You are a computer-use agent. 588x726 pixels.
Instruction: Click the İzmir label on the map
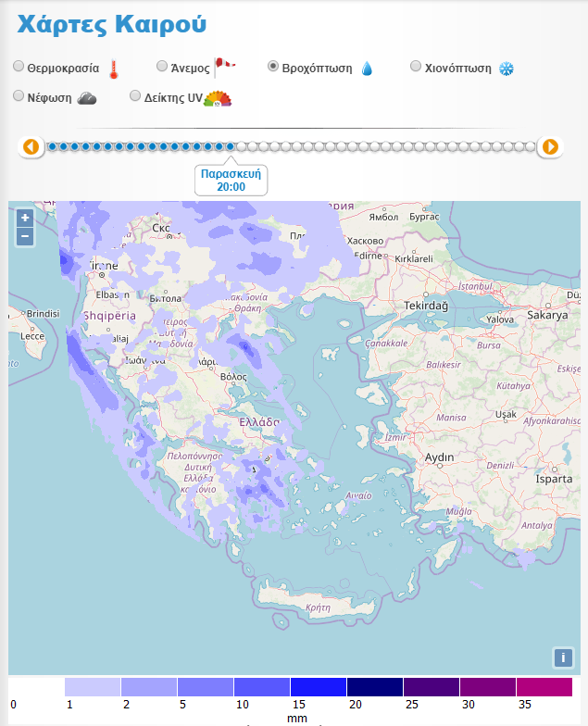click(395, 437)
